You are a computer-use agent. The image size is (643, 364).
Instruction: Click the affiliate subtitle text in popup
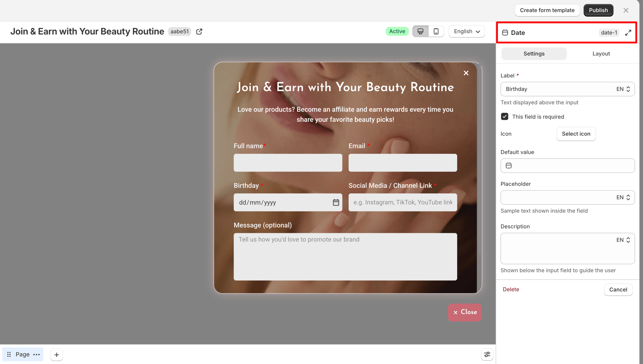point(345,115)
